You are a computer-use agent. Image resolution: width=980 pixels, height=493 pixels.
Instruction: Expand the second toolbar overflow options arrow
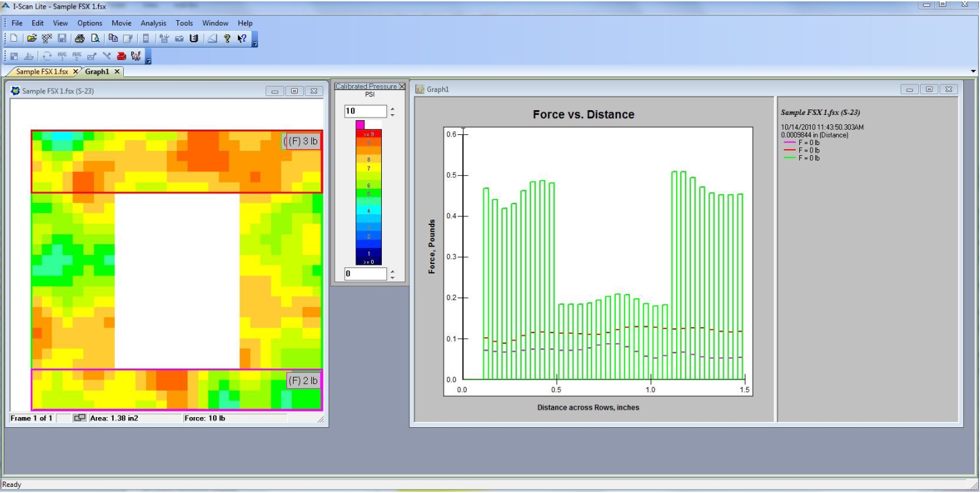149,59
